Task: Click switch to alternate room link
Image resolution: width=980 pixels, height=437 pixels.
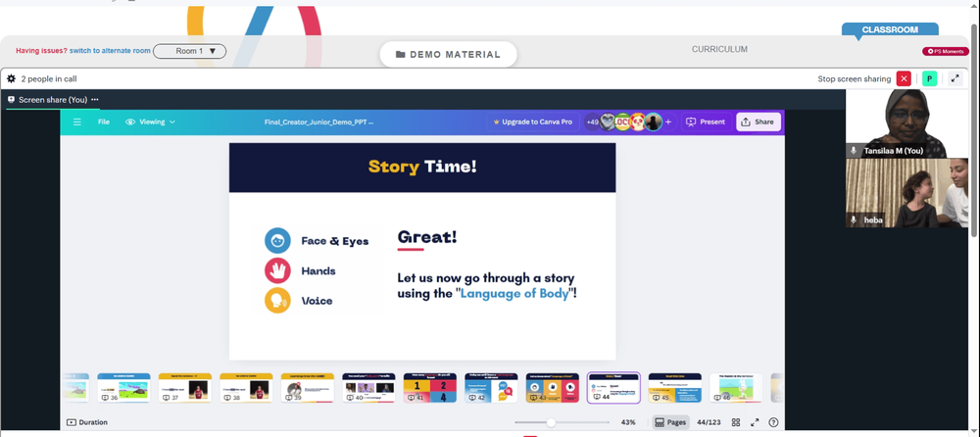Action: [x=110, y=51]
